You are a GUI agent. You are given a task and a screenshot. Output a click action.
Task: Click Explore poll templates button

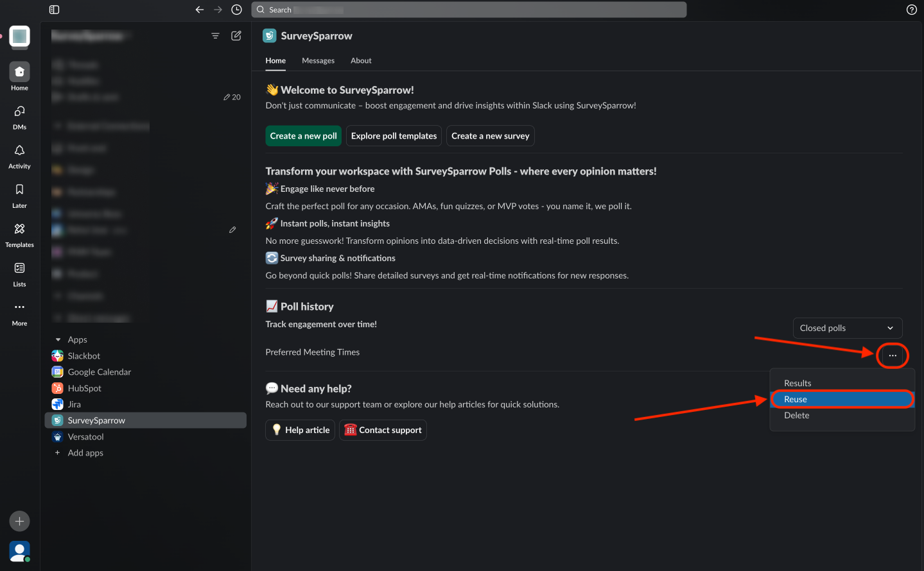point(394,136)
